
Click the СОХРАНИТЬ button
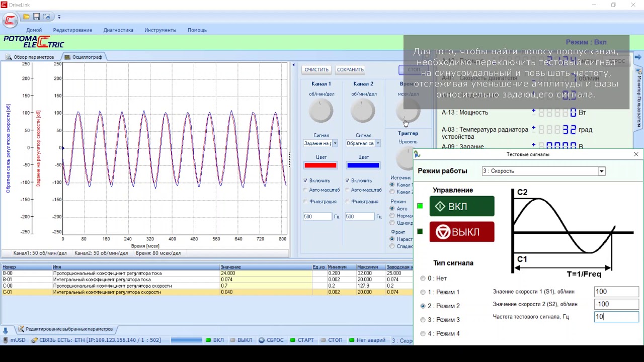point(350,70)
